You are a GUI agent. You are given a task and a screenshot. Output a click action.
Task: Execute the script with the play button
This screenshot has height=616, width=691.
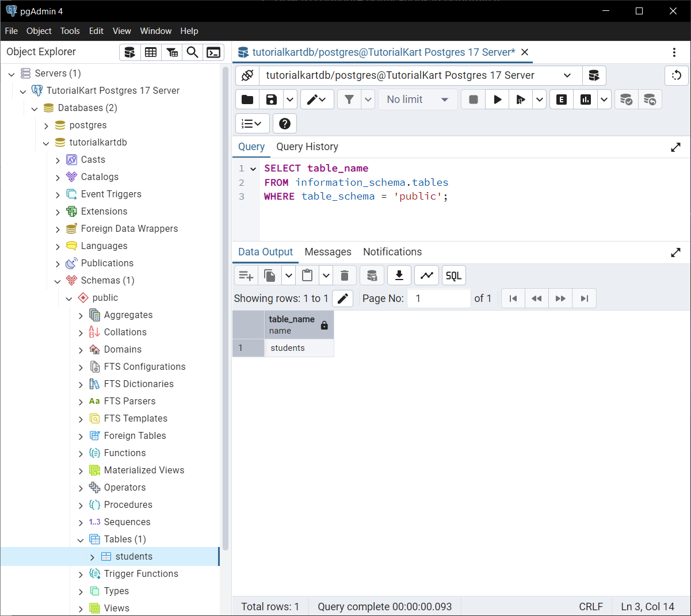point(498,100)
